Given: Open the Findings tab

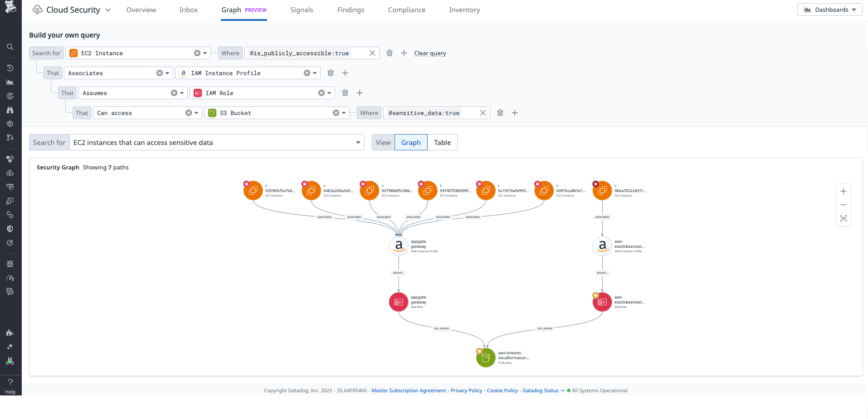Looking at the screenshot, I should [x=351, y=10].
